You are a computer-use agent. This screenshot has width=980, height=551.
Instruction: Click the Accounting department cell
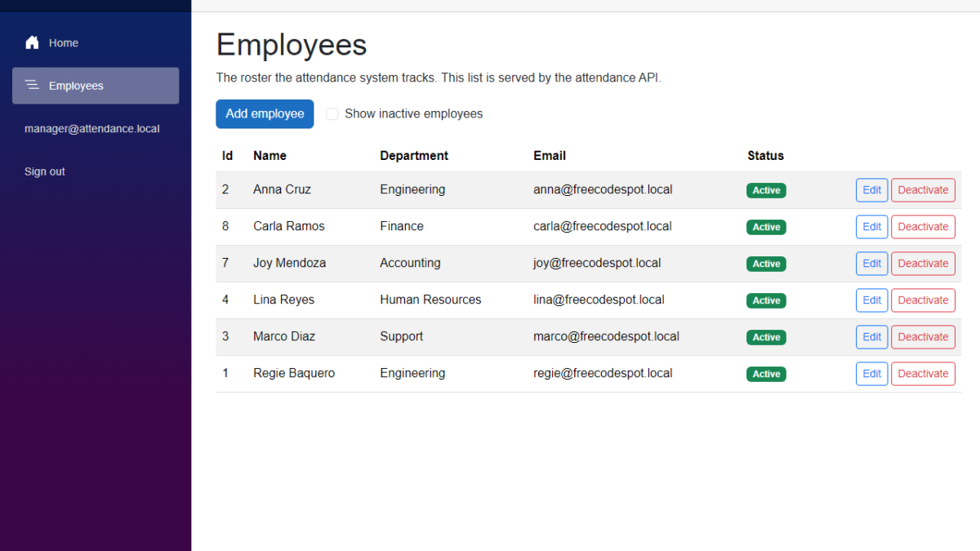(x=410, y=263)
